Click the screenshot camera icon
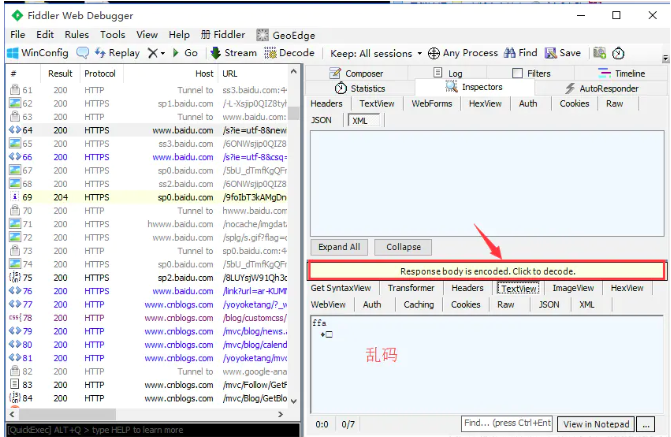 click(600, 53)
